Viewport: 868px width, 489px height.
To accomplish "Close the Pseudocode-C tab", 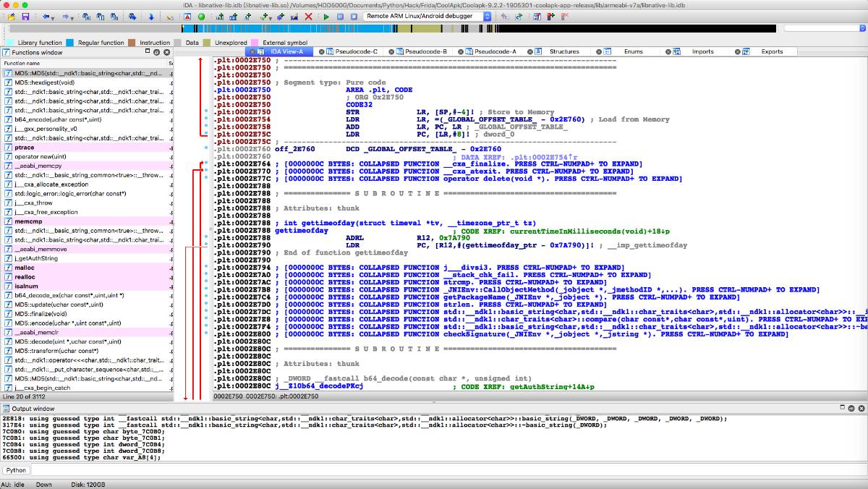I will [x=320, y=51].
